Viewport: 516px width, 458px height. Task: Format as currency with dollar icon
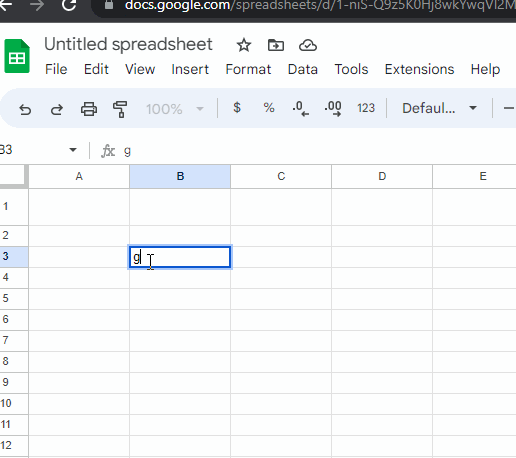(x=237, y=108)
